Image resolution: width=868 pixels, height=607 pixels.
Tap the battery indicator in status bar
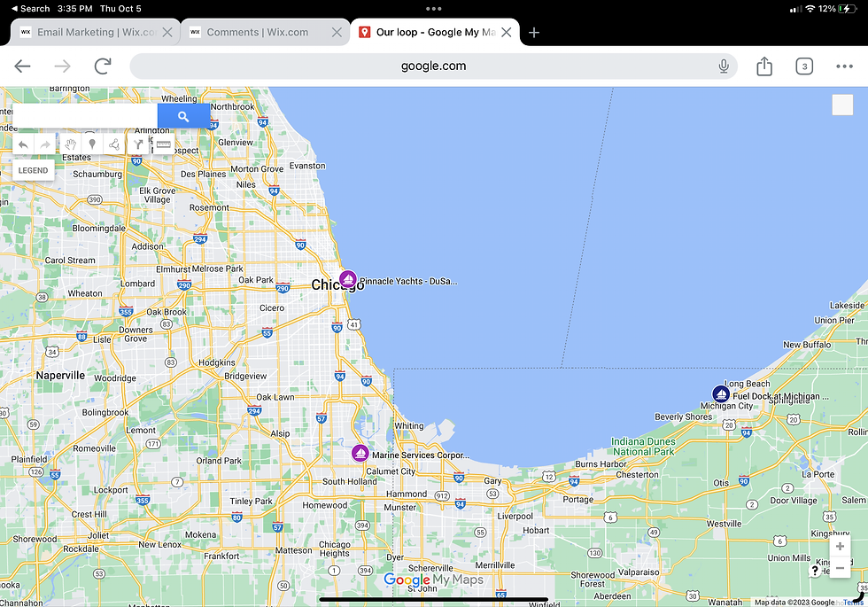pos(847,9)
